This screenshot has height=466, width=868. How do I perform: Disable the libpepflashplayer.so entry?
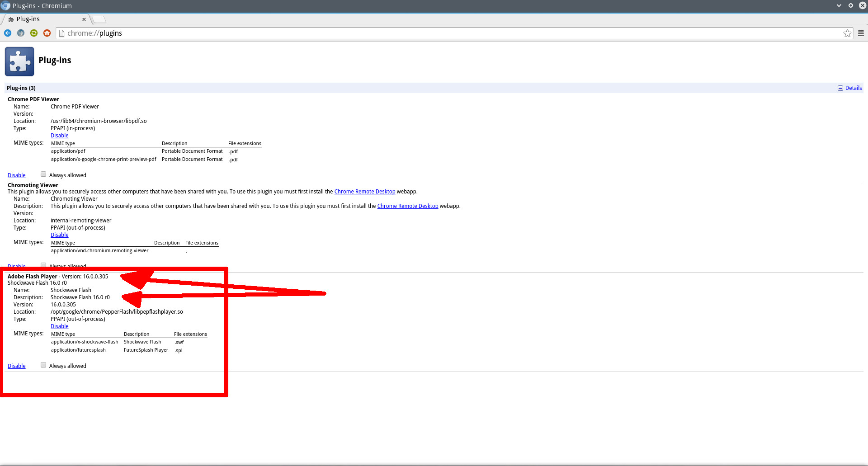point(60,326)
